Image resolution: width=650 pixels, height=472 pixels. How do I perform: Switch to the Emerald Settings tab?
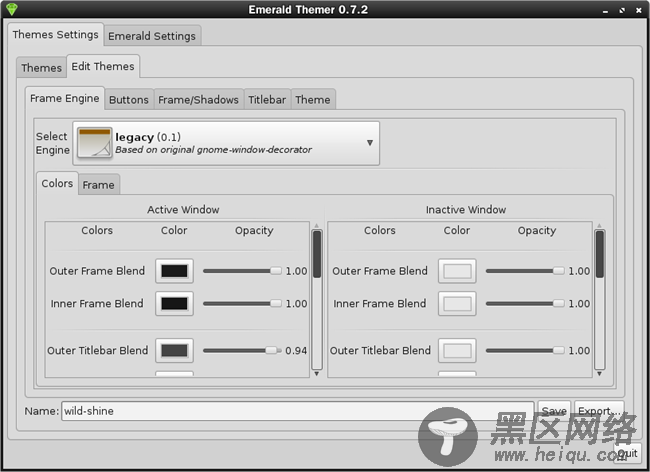point(152,36)
